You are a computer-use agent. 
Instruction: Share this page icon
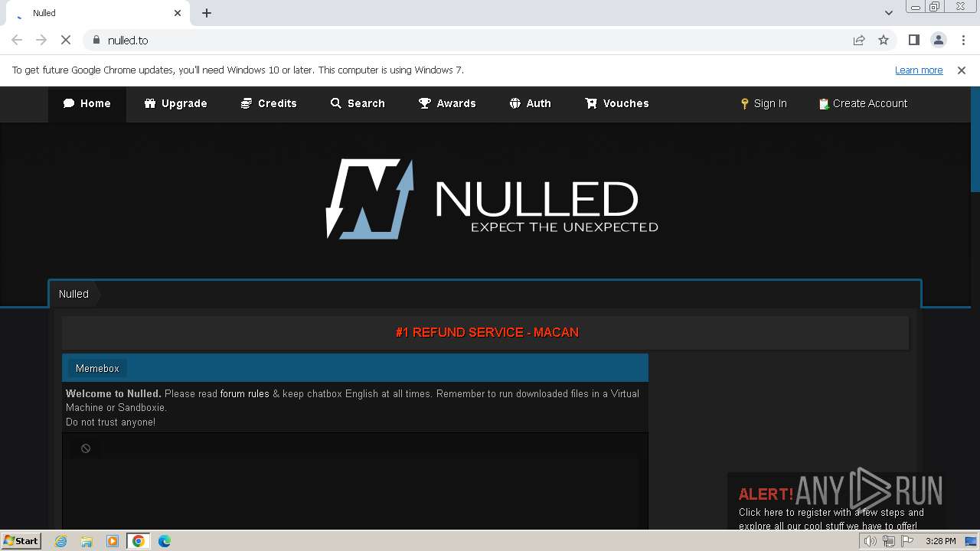coord(859,40)
